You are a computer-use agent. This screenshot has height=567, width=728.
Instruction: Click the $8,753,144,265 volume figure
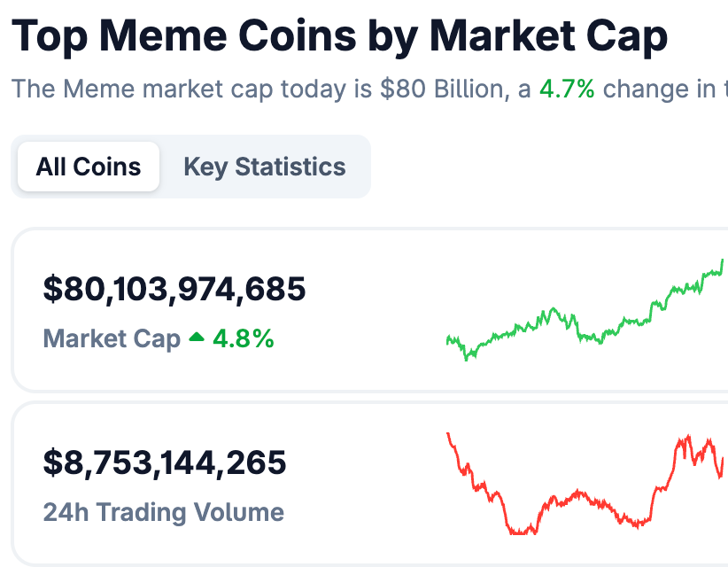165,462
